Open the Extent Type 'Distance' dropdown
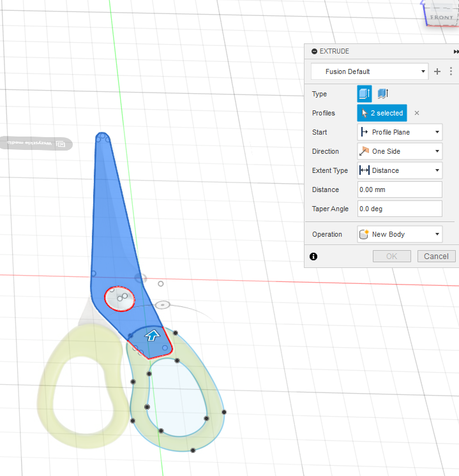 click(x=400, y=170)
